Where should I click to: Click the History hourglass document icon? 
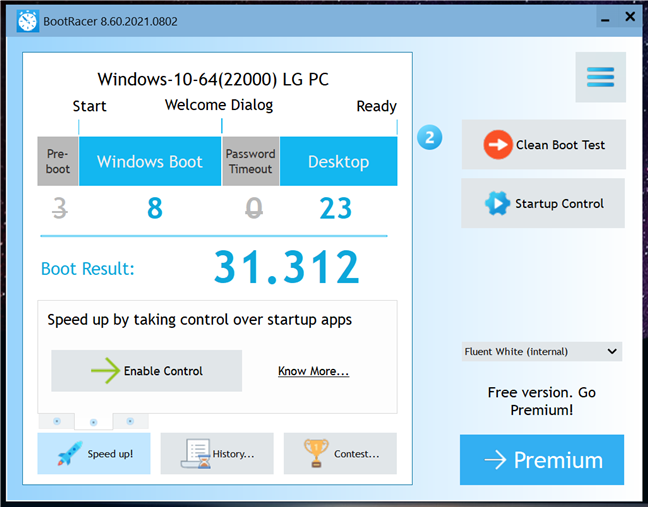196,453
